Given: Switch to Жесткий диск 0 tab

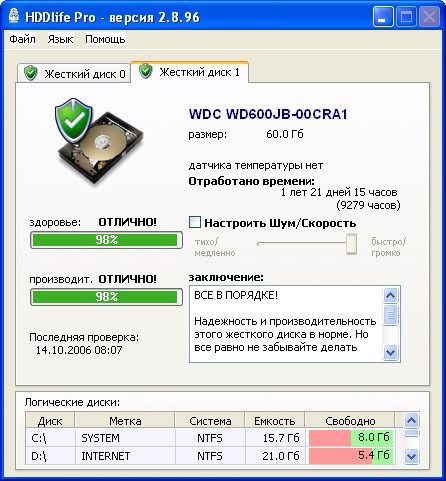Looking at the screenshot, I should point(74,73).
